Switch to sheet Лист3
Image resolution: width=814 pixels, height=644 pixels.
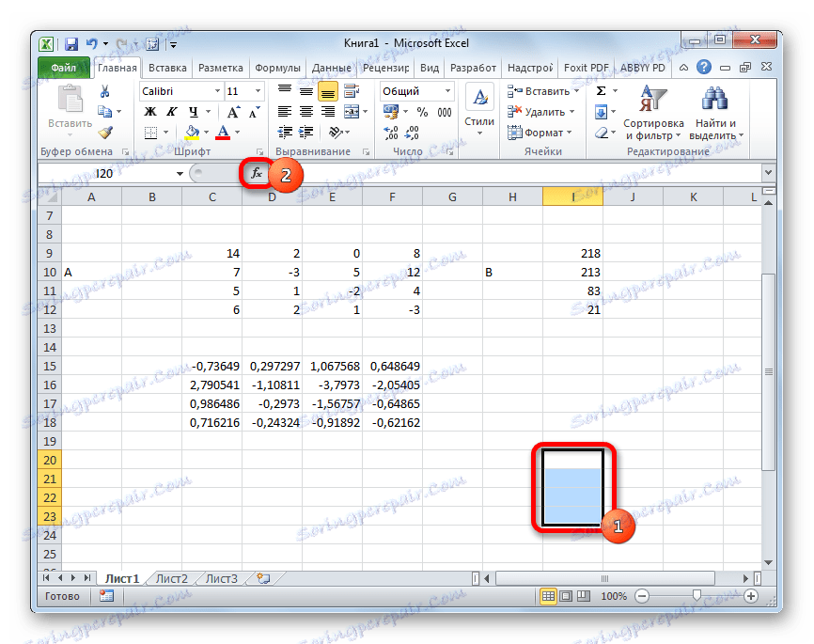coord(222,578)
